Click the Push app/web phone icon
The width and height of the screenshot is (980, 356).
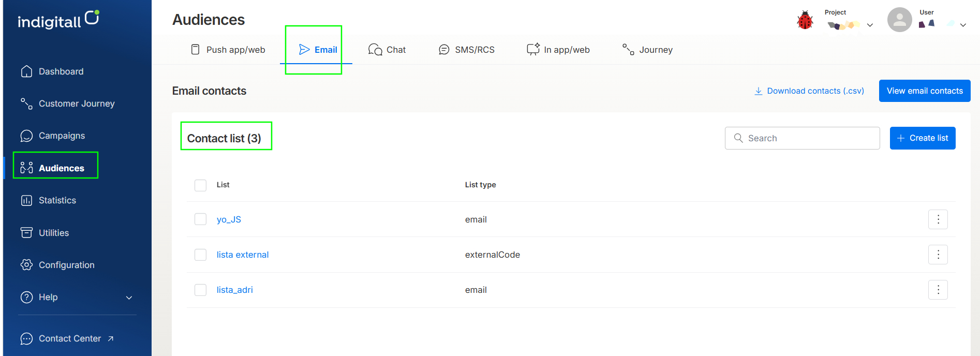(195, 50)
